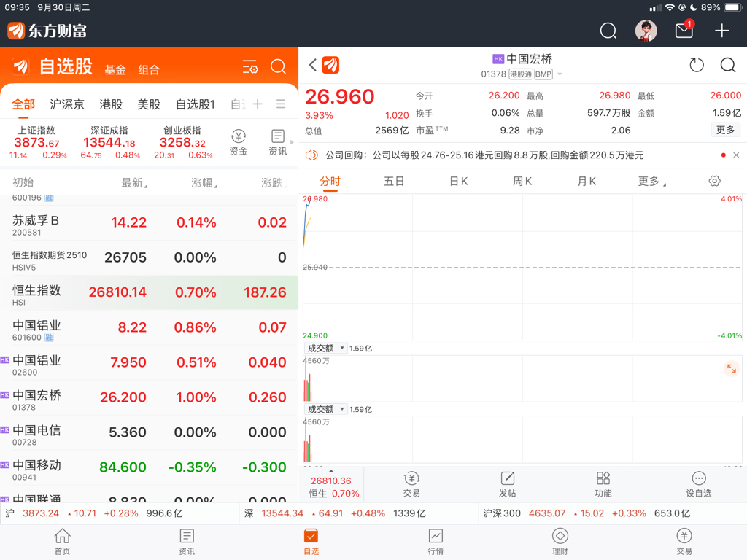Image resolution: width=747 pixels, height=560 pixels.
Task: Sort watchlist by 涨幅 column
Action: [204, 183]
